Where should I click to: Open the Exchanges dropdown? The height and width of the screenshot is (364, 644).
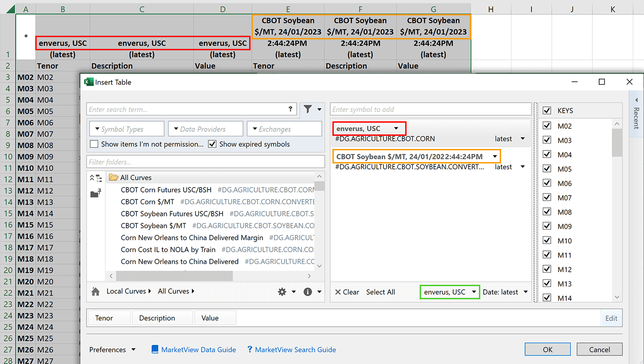click(284, 129)
